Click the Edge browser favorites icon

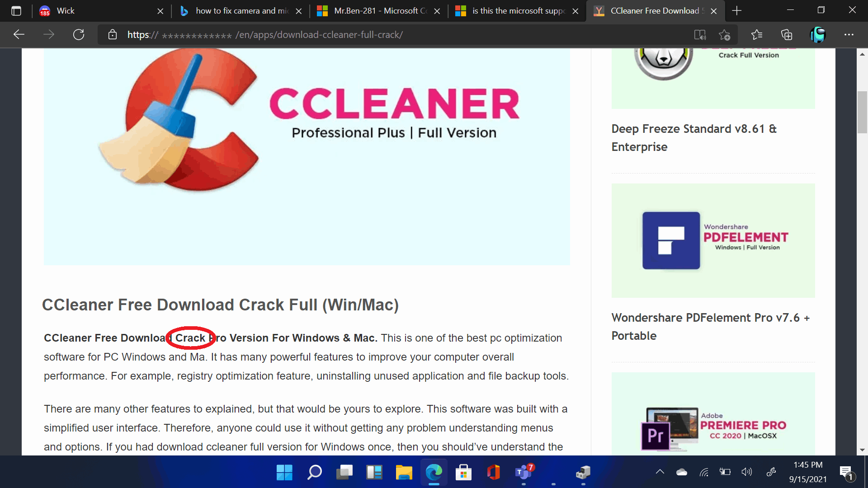[756, 34]
